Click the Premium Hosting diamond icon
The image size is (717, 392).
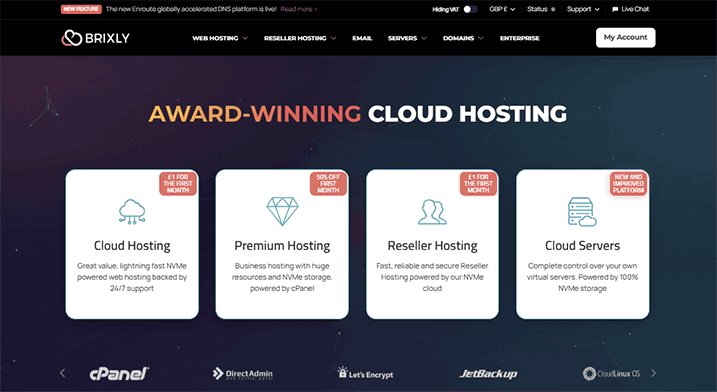coord(282,211)
